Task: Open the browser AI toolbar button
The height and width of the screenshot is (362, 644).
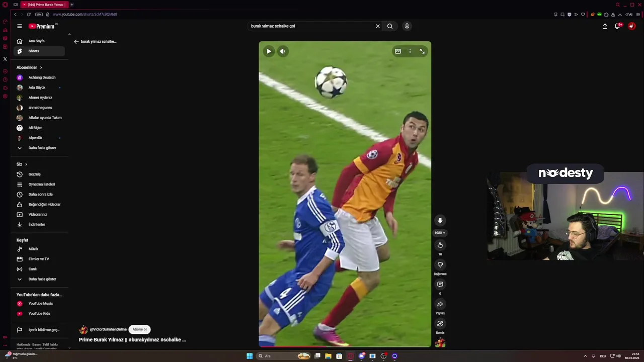Action: 629,15
